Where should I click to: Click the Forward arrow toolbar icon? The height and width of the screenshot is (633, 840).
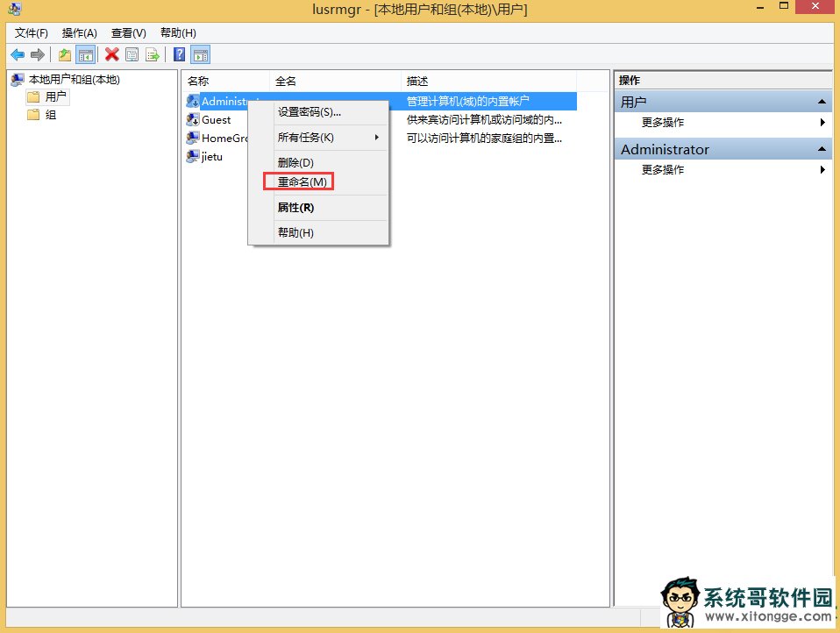click(37, 54)
